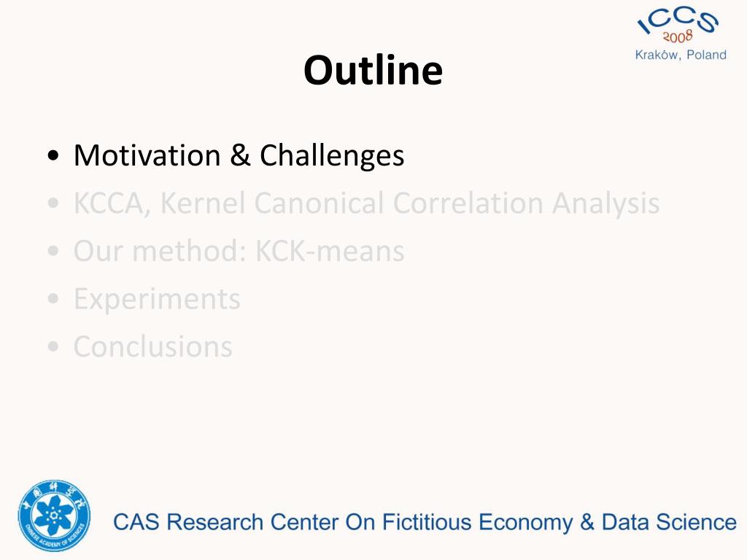747x560 pixels.
Task: Click the faded bullet before KCCA
Action: coord(53,204)
